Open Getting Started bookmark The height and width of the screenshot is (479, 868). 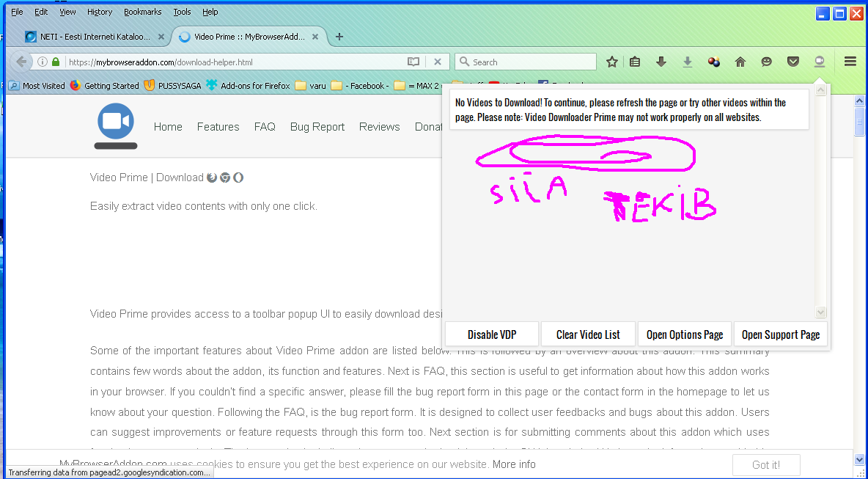click(104, 86)
